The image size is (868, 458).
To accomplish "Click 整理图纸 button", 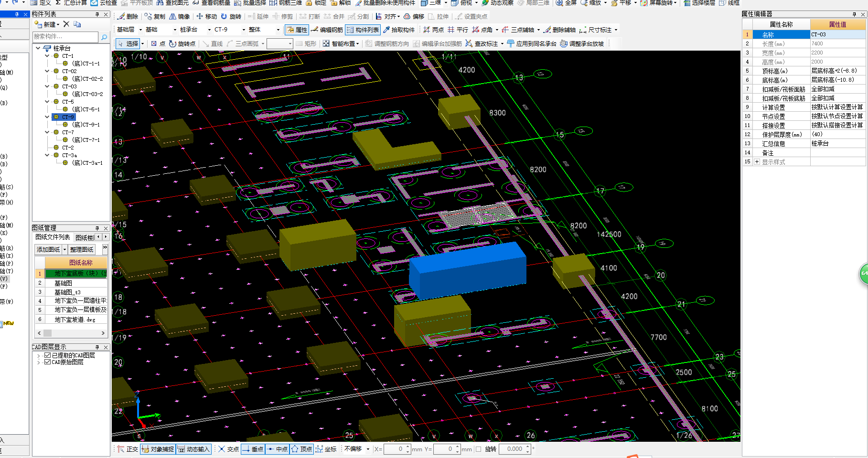I will click(x=82, y=249).
